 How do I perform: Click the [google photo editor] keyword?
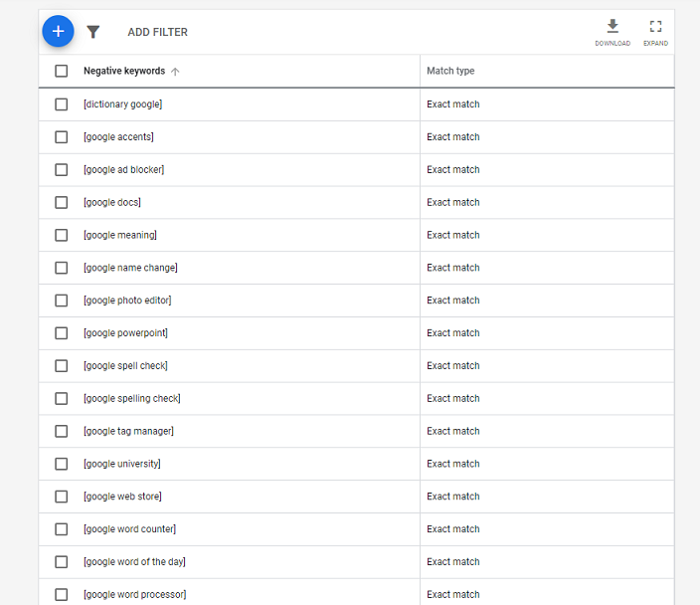coord(127,301)
